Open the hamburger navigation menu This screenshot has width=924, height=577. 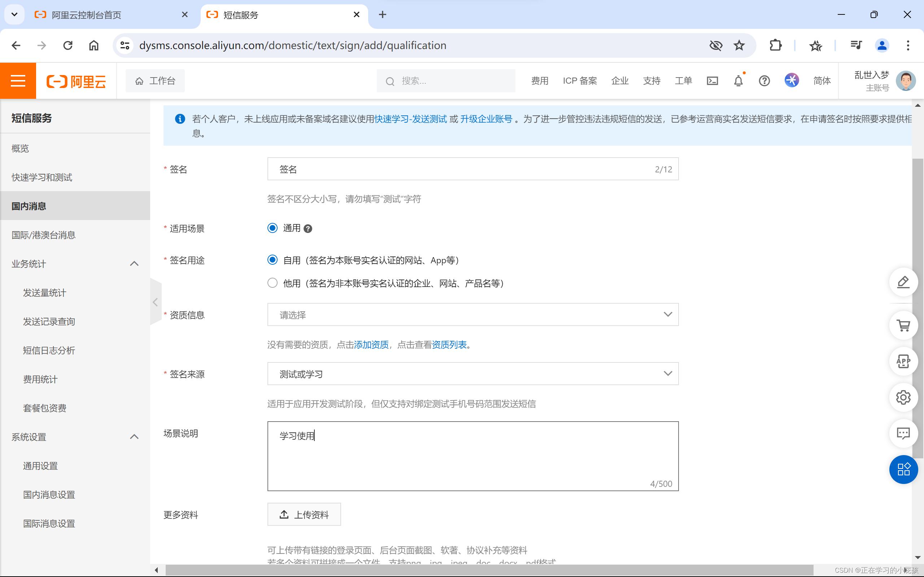pos(18,80)
